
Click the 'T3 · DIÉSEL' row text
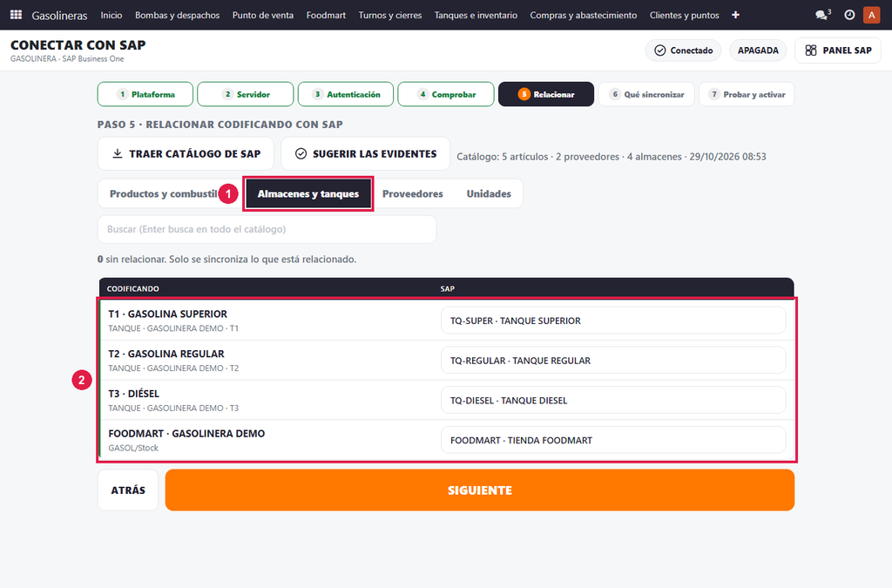pos(133,394)
